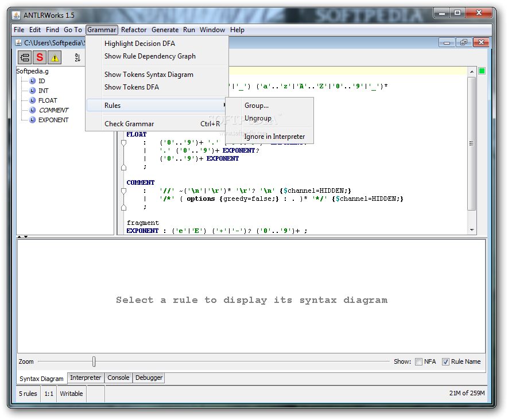Image resolution: width=508 pixels, height=420 pixels.
Task: Close the open Grammar menu
Action: pyautogui.click(x=102, y=30)
